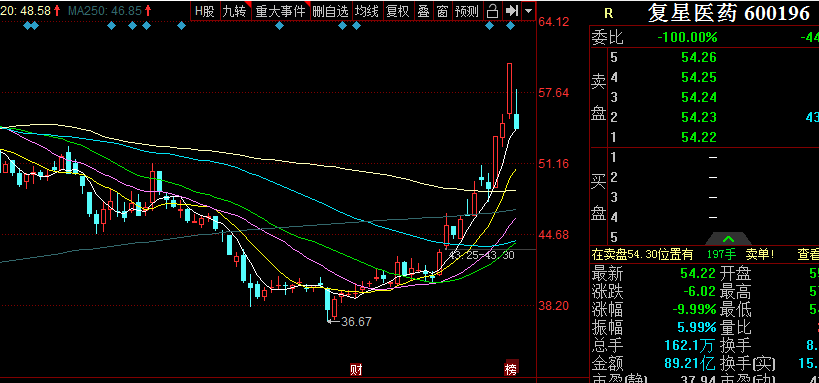
Task: Click the 涨幅 value -9.99%
Action: (694, 309)
